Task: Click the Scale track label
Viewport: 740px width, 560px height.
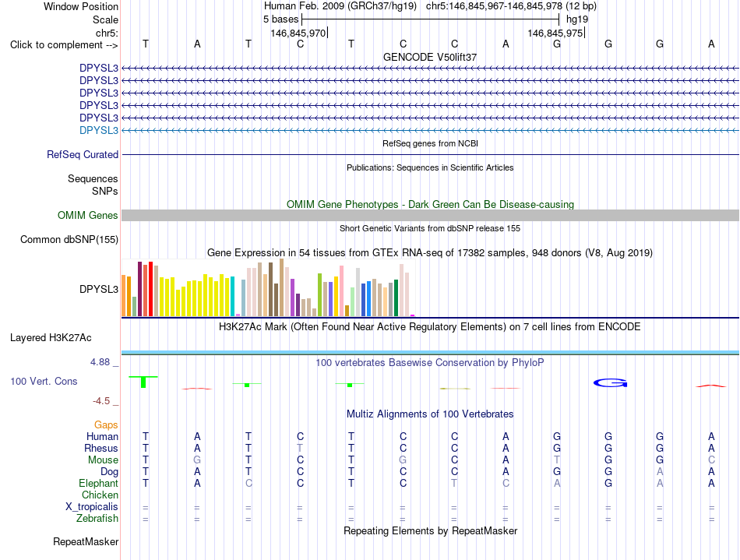Action: pos(105,19)
